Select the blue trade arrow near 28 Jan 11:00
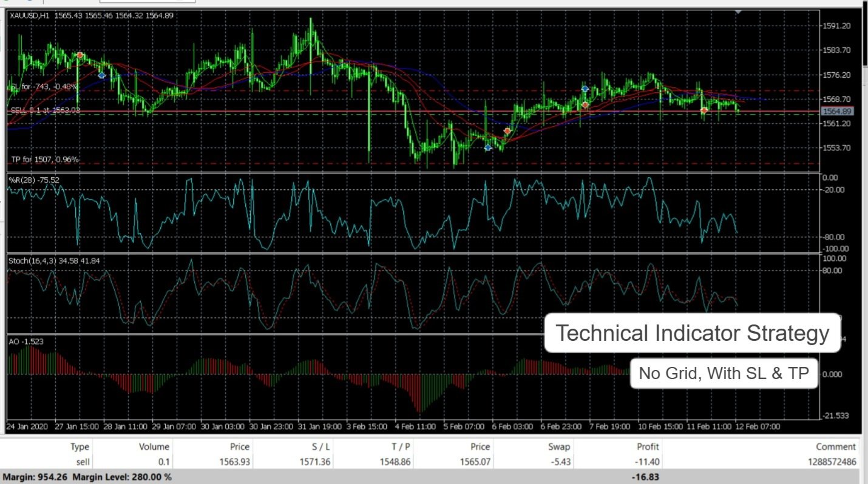 102,75
